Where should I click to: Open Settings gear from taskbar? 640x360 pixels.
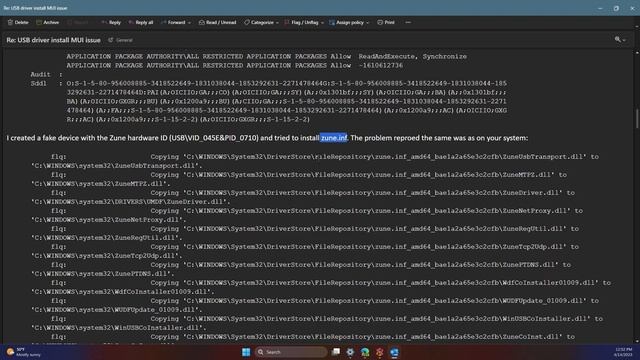[350, 352]
